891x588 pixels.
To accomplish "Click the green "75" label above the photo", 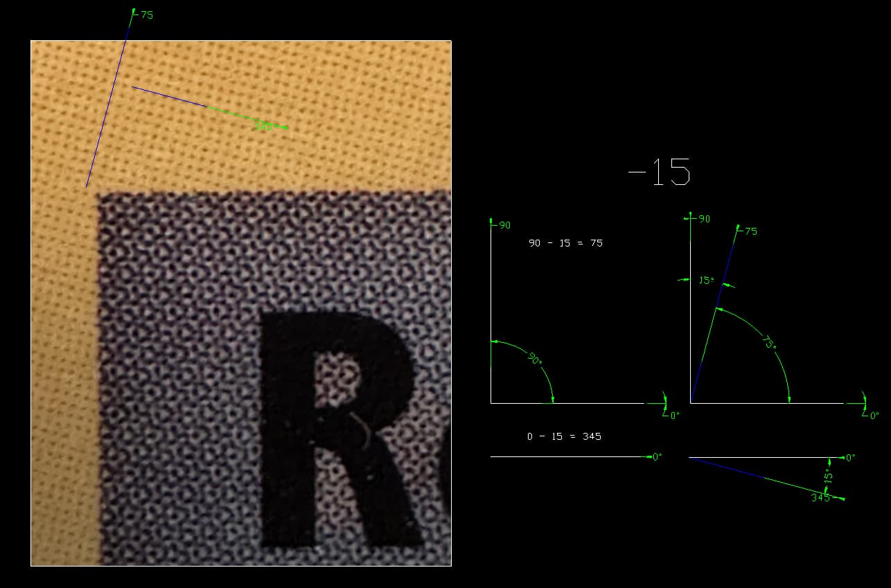I will [147, 15].
